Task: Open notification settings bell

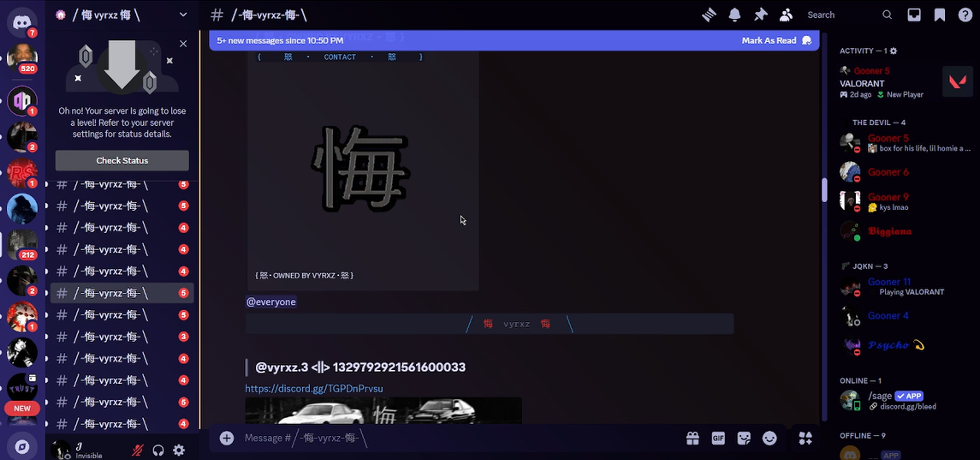Action: (734, 15)
